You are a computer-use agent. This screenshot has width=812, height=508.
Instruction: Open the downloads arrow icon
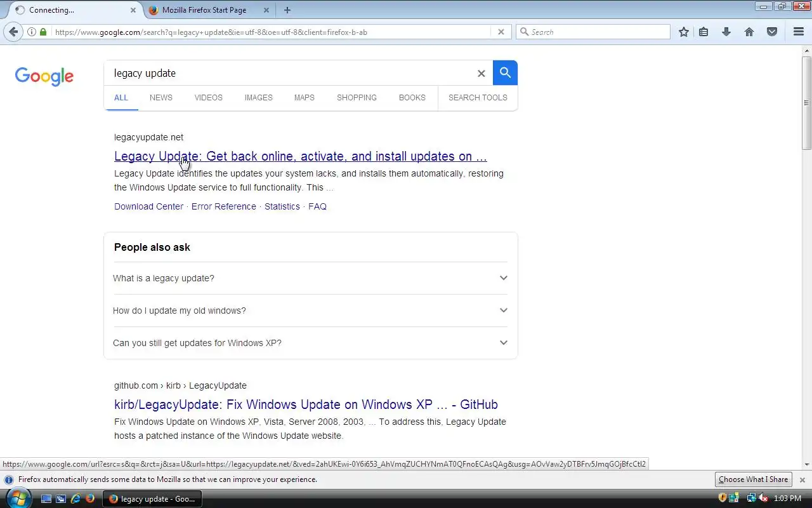point(726,32)
